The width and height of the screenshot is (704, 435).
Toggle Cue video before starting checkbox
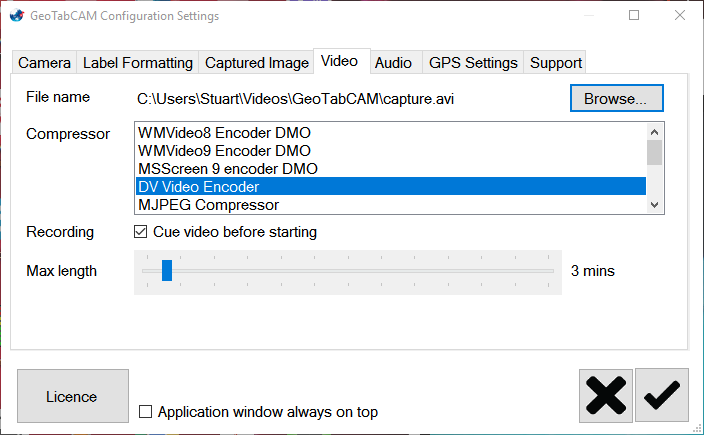click(x=141, y=232)
